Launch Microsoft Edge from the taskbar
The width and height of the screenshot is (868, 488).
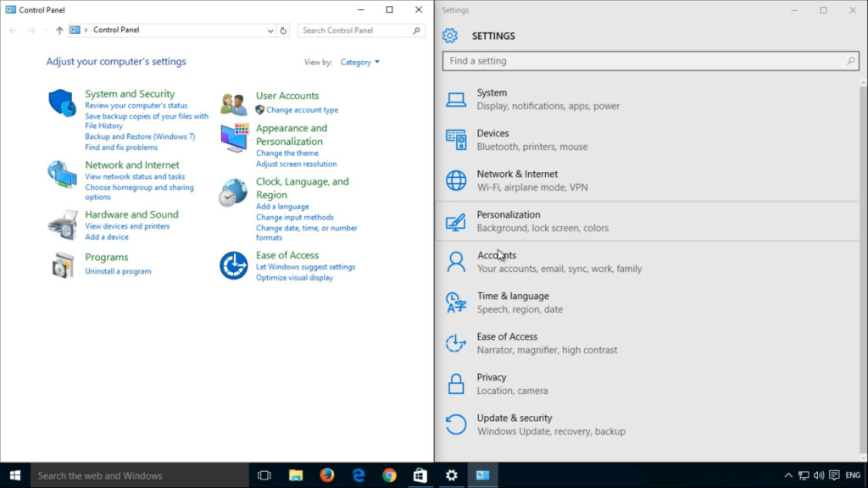(359, 475)
